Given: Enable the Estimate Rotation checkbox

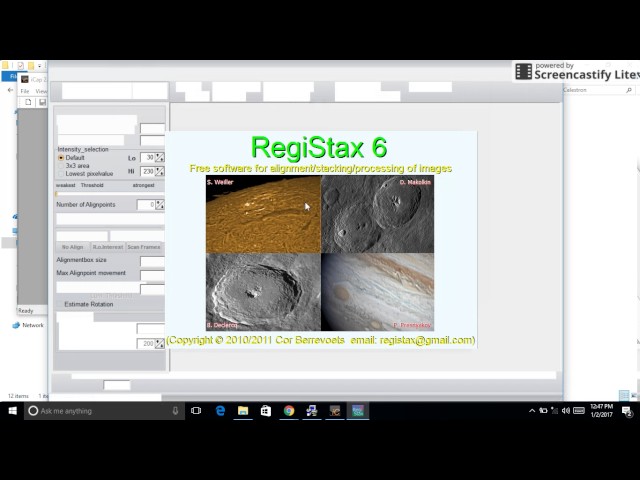Looking at the screenshot, I should tap(60, 304).
